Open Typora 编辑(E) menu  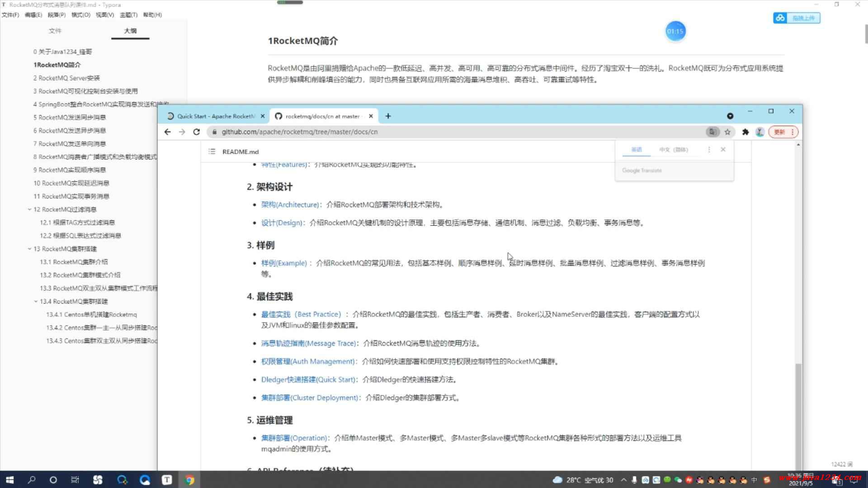pos(33,15)
